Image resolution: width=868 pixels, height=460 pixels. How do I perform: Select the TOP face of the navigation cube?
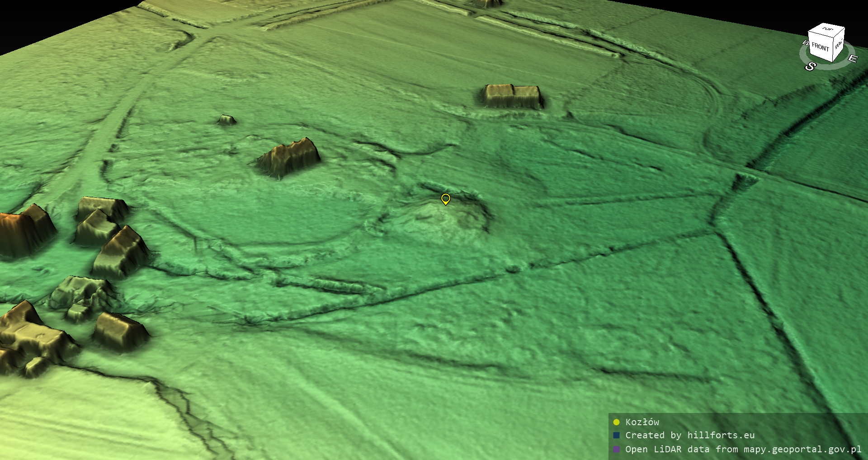click(x=827, y=29)
